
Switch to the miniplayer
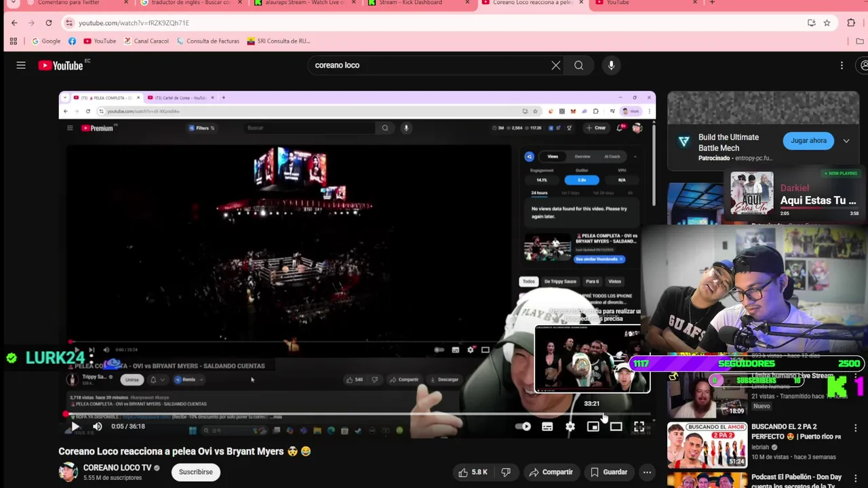[593, 426]
